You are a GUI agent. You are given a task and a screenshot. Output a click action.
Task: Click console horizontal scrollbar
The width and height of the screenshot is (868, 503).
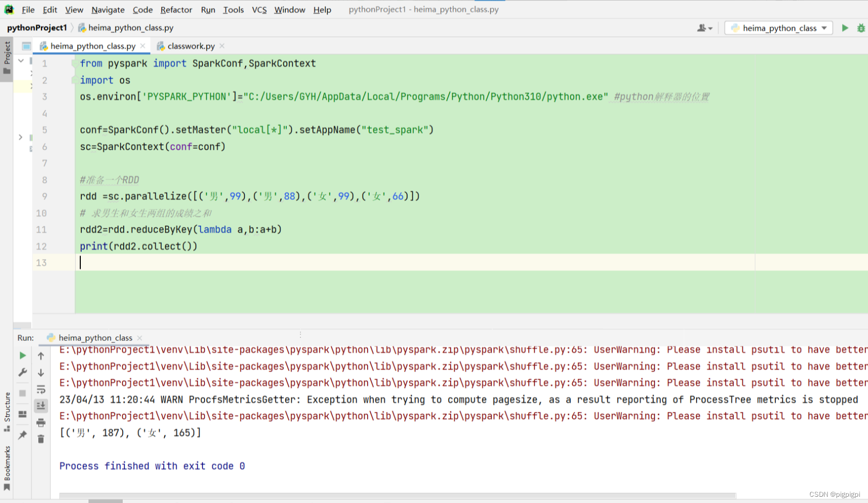coord(397,496)
